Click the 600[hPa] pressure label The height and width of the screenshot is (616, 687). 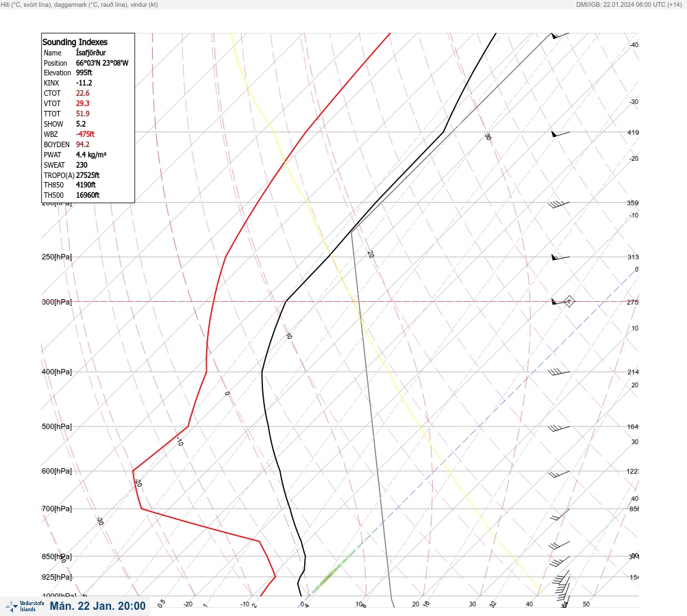(x=57, y=471)
